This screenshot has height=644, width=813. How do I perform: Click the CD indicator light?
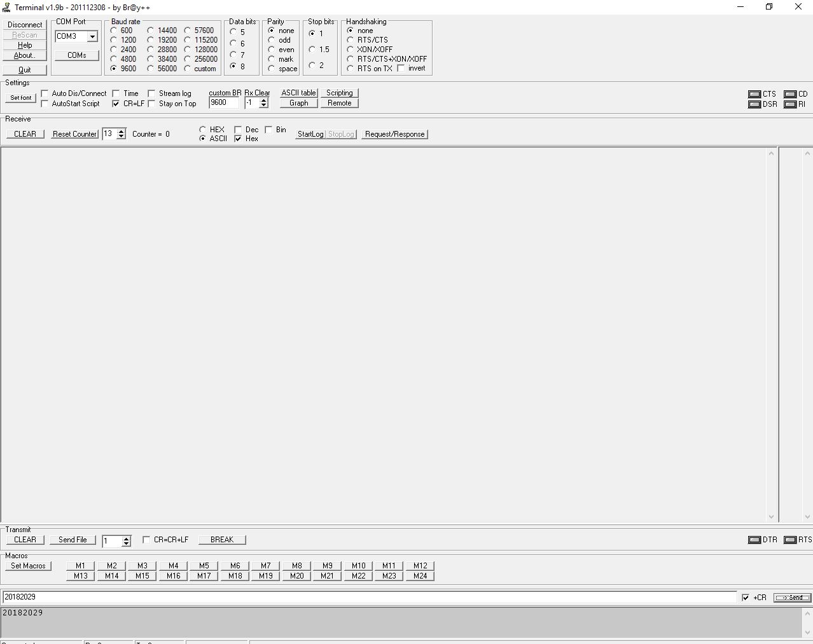[790, 94]
